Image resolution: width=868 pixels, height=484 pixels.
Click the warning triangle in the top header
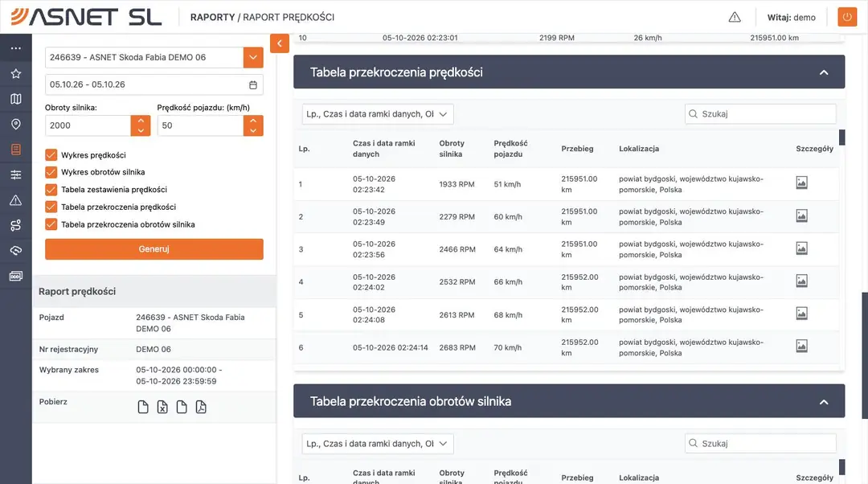735,17
